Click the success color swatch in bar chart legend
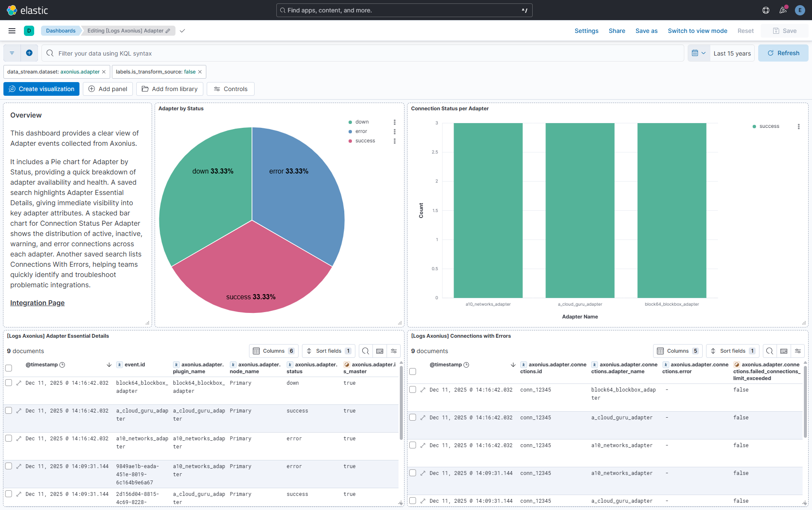 click(754, 127)
